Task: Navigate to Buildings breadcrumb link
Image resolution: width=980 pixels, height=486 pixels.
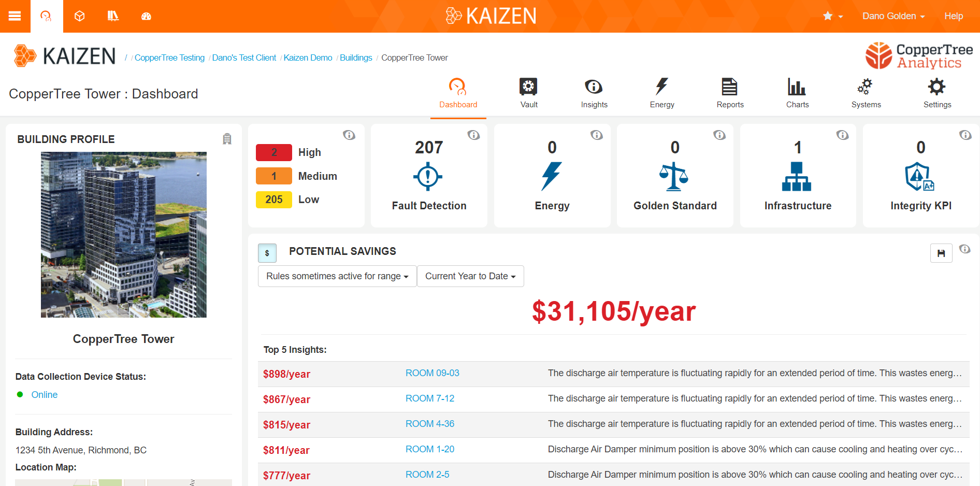Action: pyautogui.click(x=356, y=58)
